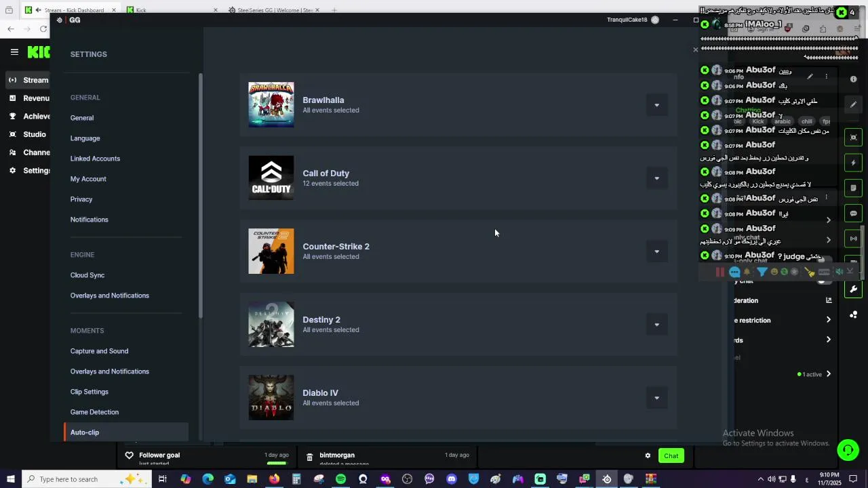
Task: Switch to Stream - Kick Dashboard browser tab
Action: coord(71,10)
